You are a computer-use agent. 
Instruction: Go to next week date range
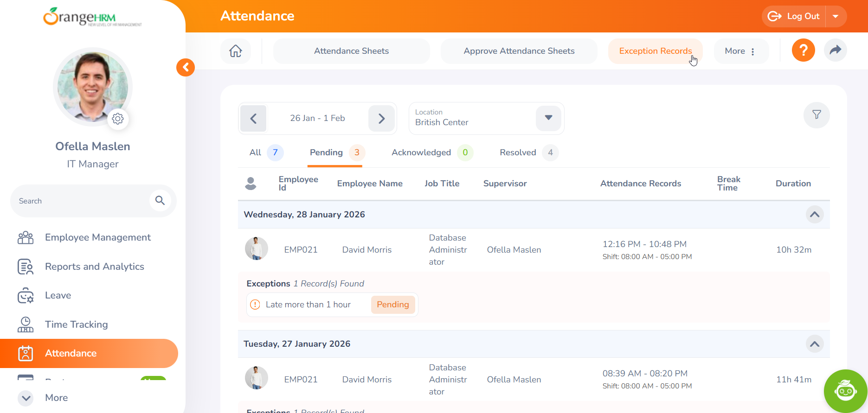[x=381, y=119]
